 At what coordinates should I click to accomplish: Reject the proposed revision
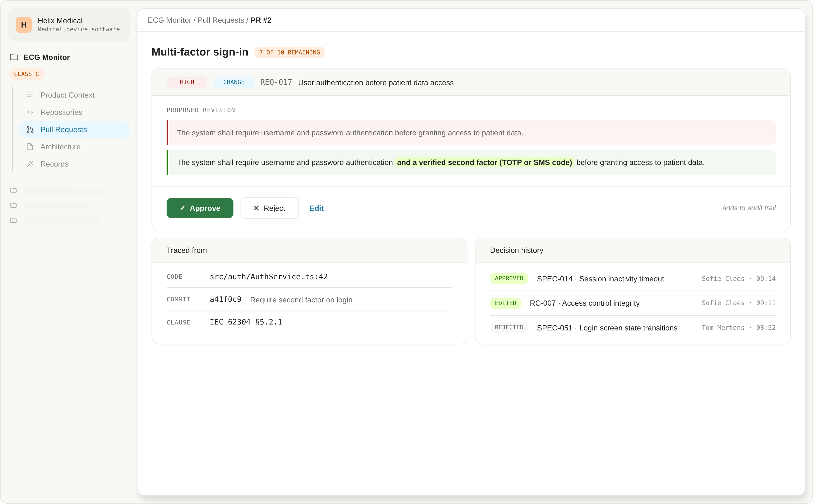tap(269, 208)
